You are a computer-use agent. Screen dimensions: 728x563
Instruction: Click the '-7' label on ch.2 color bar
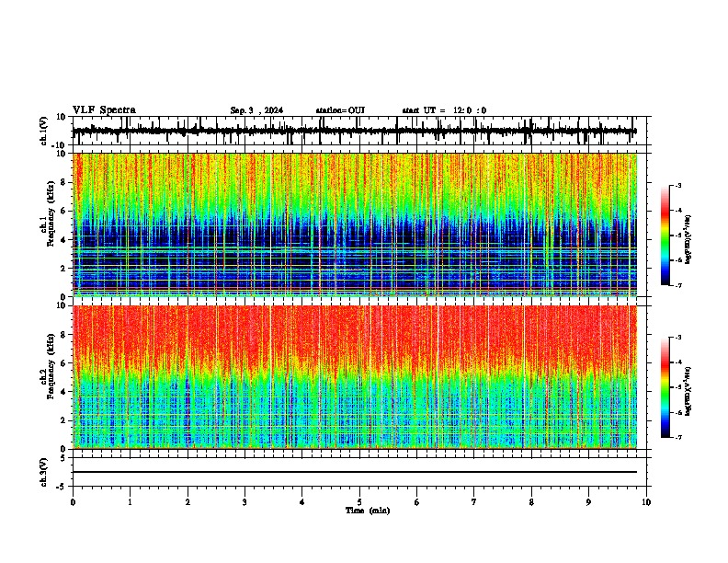pyautogui.click(x=678, y=438)
